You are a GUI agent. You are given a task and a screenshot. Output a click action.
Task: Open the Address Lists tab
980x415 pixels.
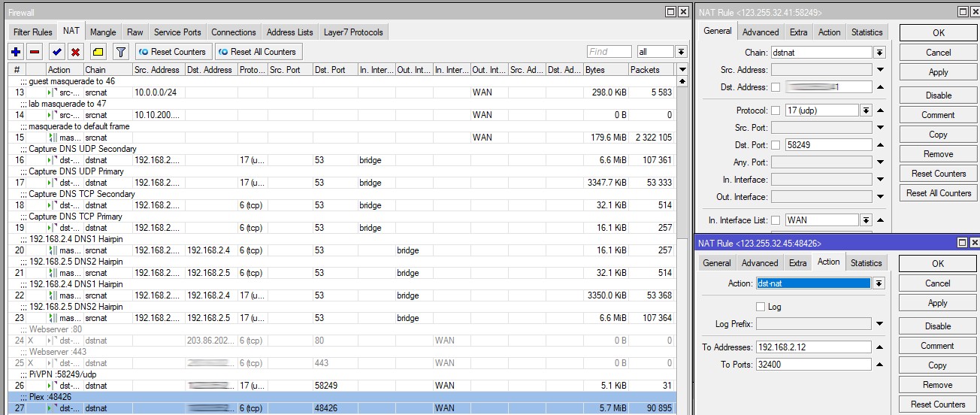pyautogui.click(x=289, y=32)
